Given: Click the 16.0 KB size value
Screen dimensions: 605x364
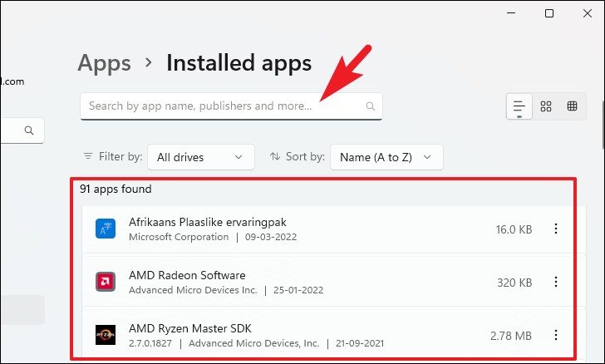Looking at the screenshot, I should coord(514,229).
